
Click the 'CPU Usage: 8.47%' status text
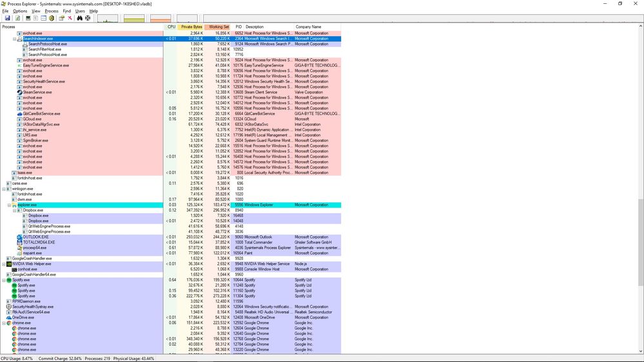(x=17, y=359)
